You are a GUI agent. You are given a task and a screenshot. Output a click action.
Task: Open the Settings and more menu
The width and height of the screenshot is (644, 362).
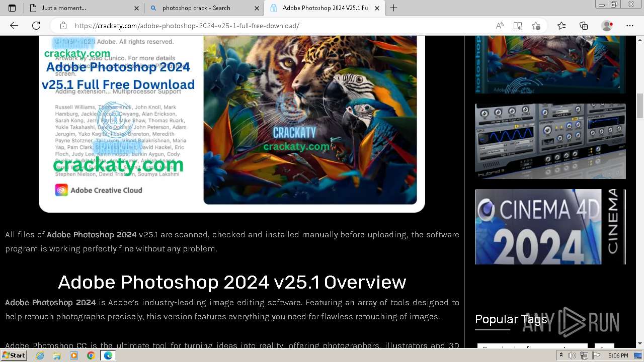630,26
